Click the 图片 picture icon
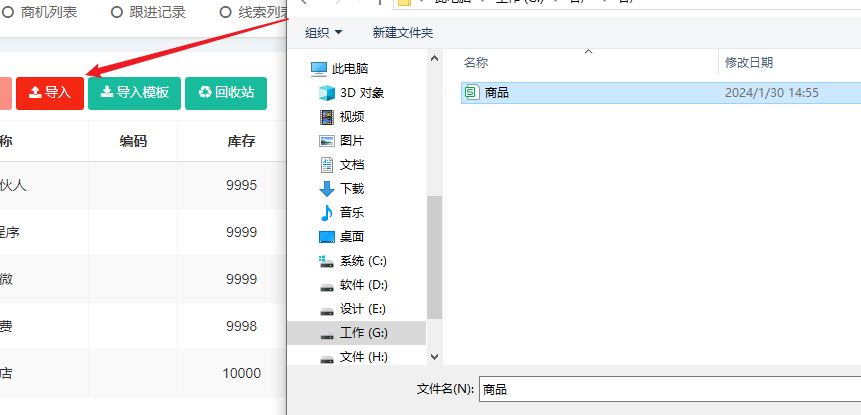The width and height of the screenshot is (861, 415). click(x=327, y=141)
